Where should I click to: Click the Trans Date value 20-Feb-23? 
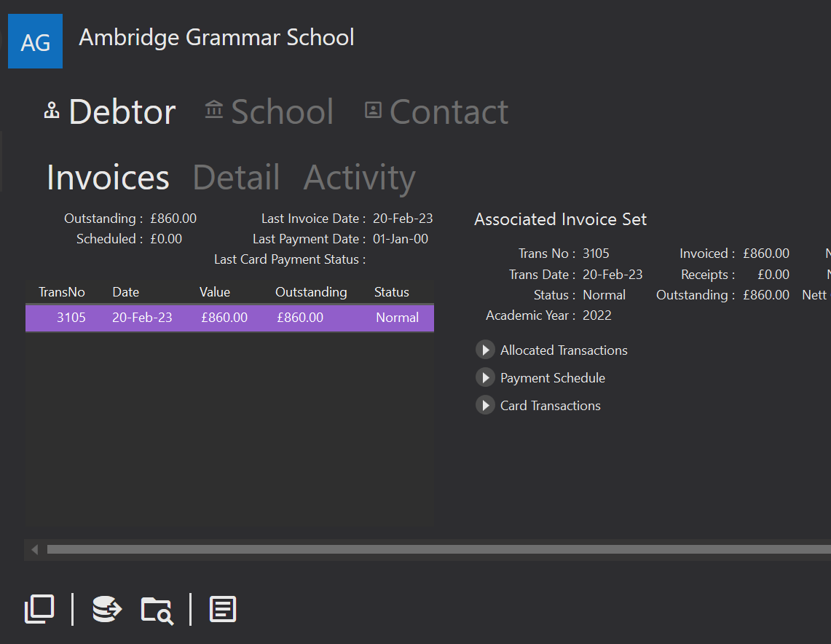tap(612, 275)
